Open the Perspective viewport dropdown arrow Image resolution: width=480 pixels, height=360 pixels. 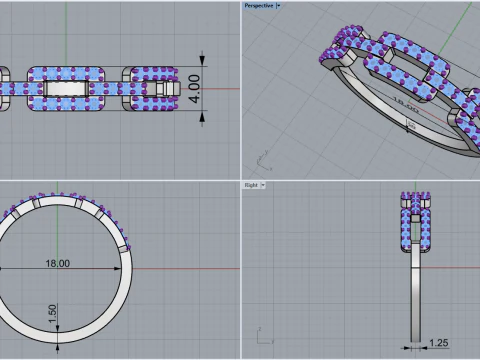(x=279, y=6)
